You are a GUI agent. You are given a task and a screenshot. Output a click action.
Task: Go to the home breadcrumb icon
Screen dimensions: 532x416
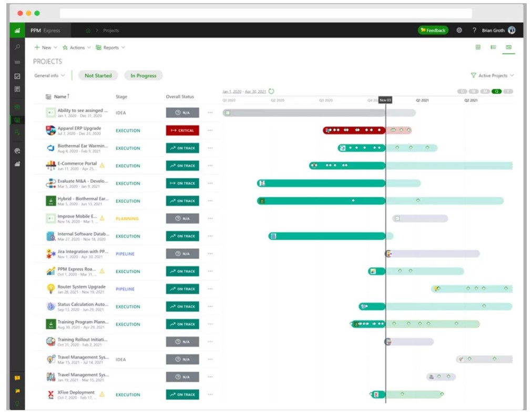point(88,30)
